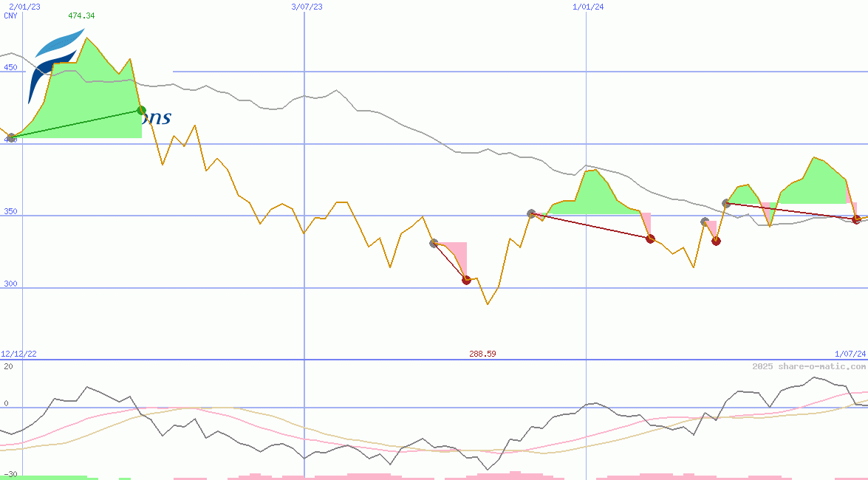Click the red exit marker just before the 288.59 low
The height and width of the screenshot is (480, 868).
[x=466, y=280]
